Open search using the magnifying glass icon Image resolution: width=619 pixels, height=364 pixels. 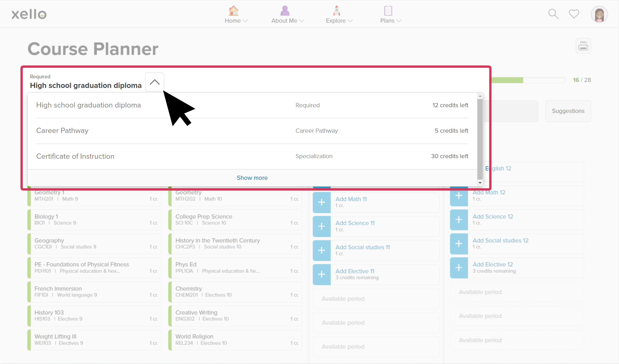click(553, 14)
